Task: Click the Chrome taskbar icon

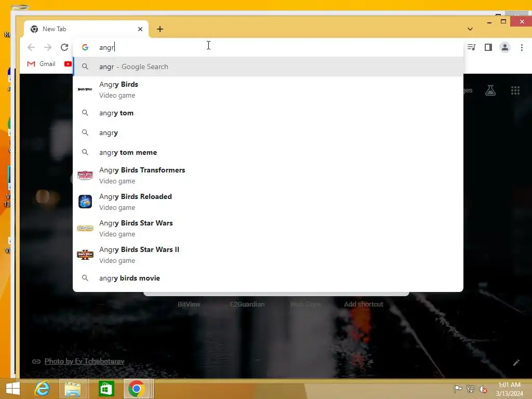Action: click(x=137, y=389)
